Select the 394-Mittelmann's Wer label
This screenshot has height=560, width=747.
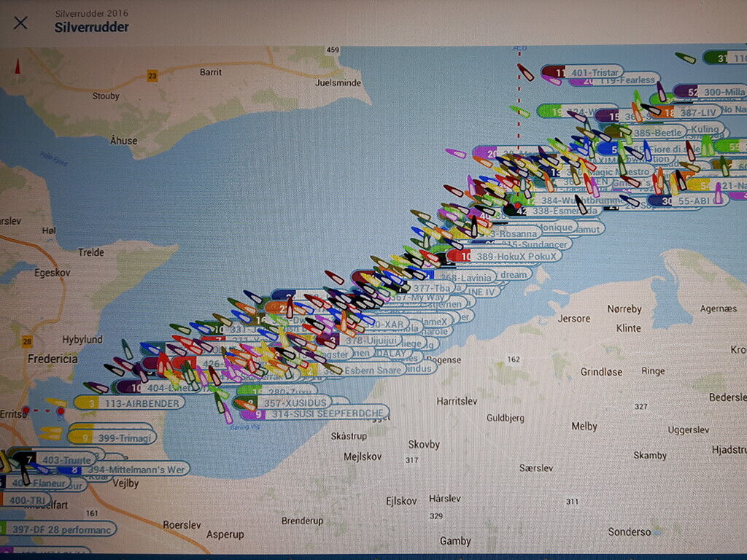pyautogui.click(x=136, y=469)
